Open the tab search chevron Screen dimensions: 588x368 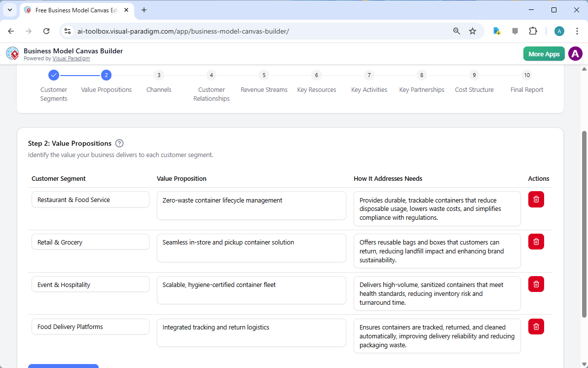pos(9,10)
